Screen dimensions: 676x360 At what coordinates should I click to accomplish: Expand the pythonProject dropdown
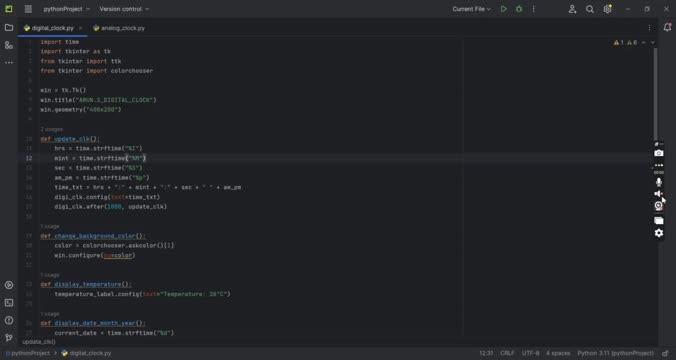click(x=67, y=9)
